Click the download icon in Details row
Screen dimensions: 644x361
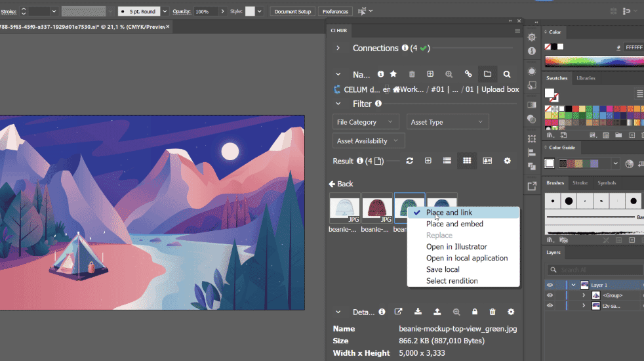pos(418,312)
